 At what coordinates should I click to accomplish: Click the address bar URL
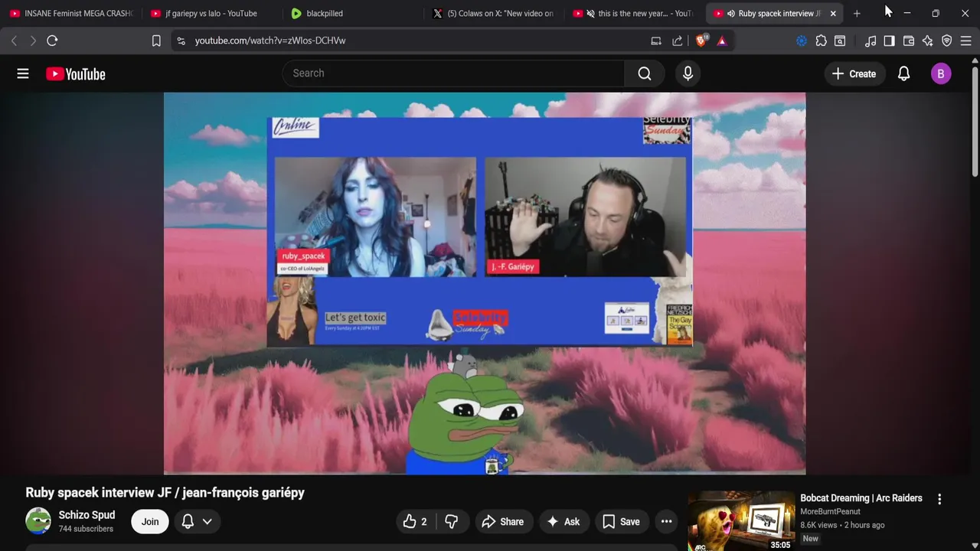coord(270,41)
